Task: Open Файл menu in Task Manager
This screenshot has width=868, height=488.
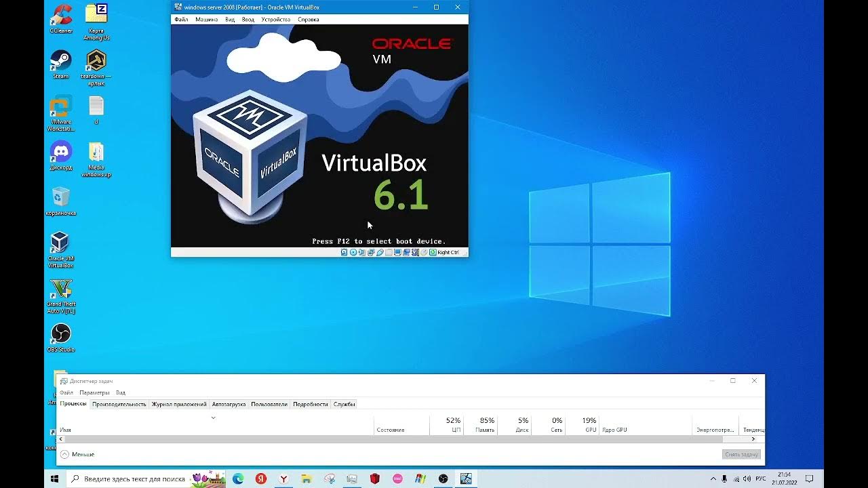Action: click(x=66, y=392)
